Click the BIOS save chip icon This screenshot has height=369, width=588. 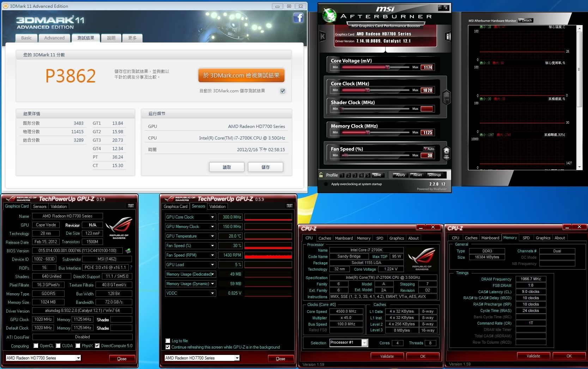[128, 251]
